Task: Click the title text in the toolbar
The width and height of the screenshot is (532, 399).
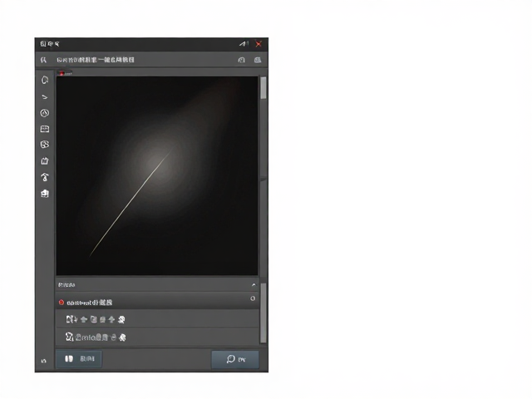Action: (x=96, y=60)
